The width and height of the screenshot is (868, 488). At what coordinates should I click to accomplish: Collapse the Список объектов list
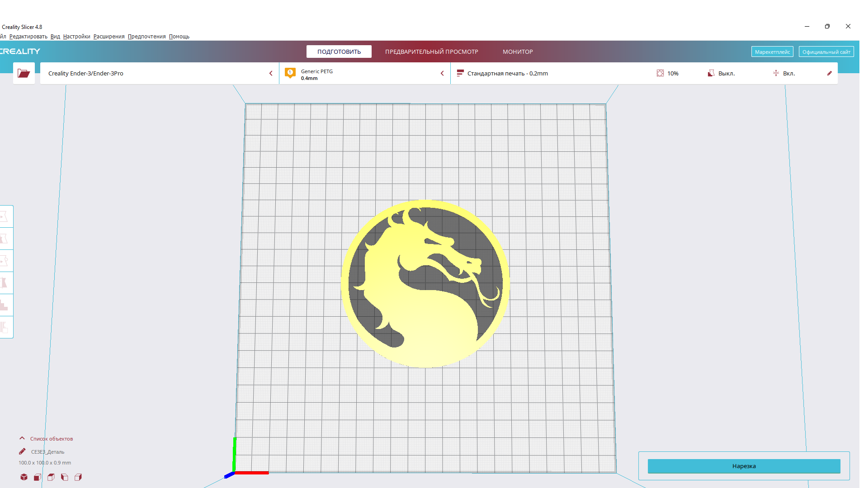coord(22,438)
